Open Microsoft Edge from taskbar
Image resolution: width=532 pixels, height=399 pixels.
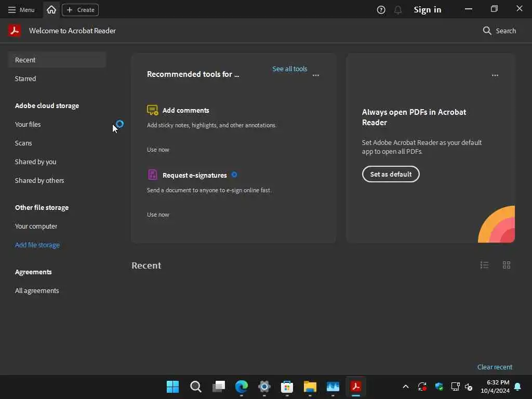[x=242, y=387]
